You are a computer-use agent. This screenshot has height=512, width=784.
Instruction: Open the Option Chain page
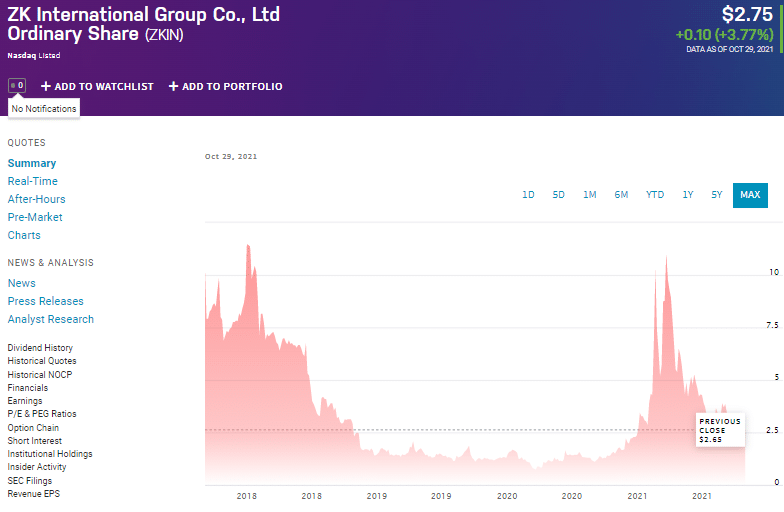(33, 428)
